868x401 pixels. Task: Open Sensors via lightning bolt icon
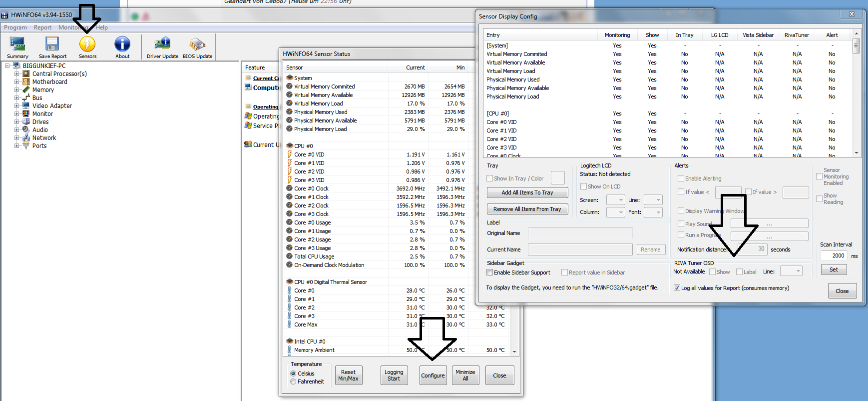coord(87,47)
